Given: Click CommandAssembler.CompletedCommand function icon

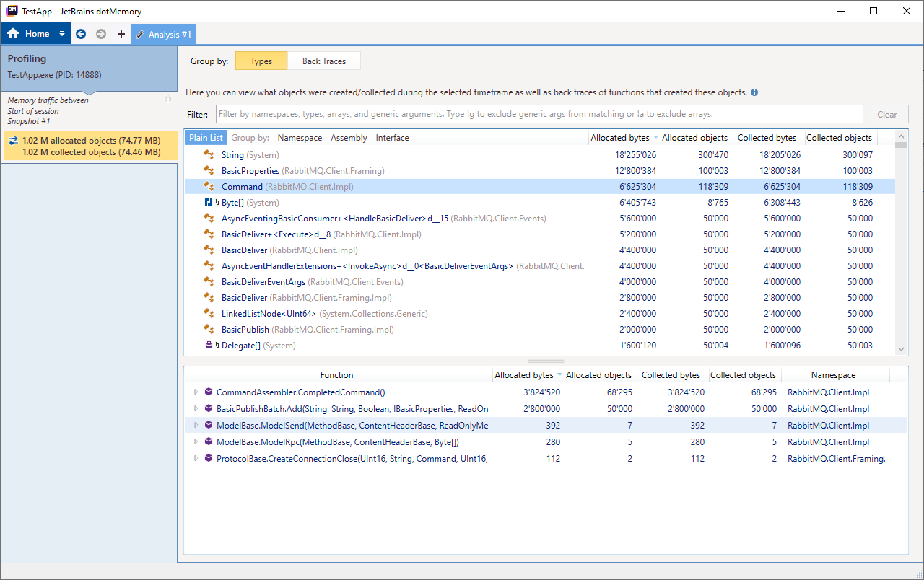Looking at the screenshot, I should click(209, 392).
